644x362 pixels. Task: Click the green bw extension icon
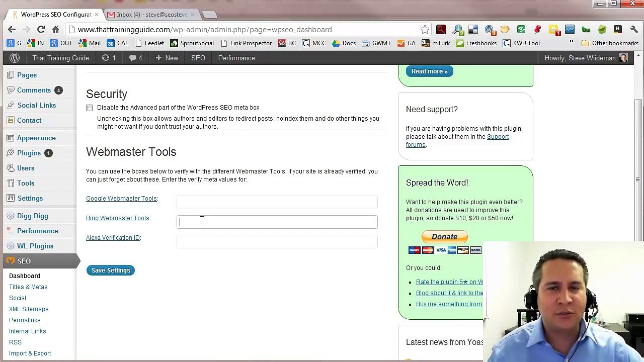586,30
